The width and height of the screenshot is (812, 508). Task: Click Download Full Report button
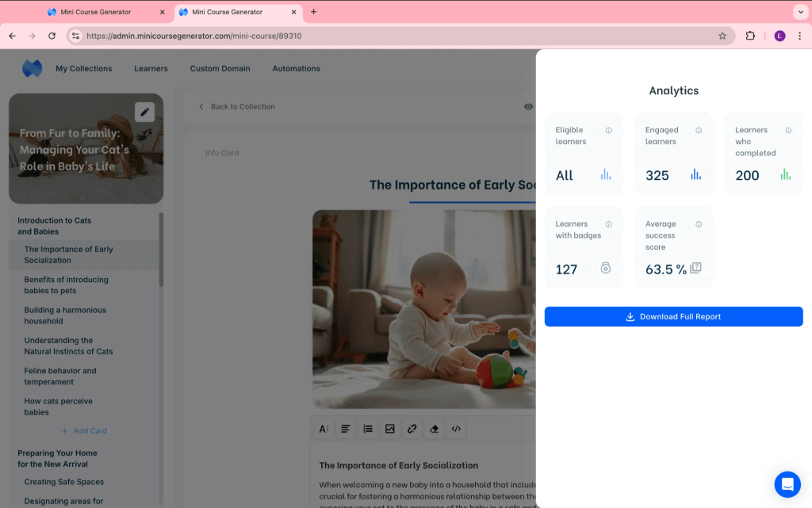click(673, 317)
